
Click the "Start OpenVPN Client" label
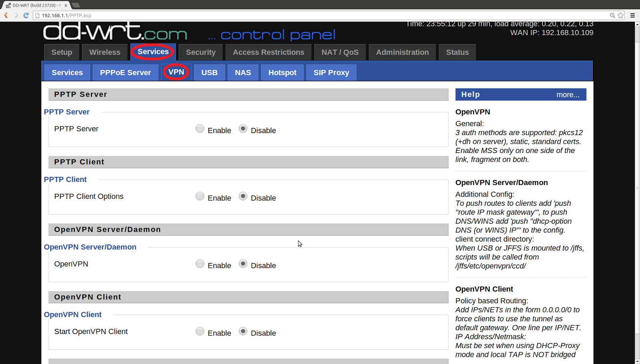click(x=91, y=332)
